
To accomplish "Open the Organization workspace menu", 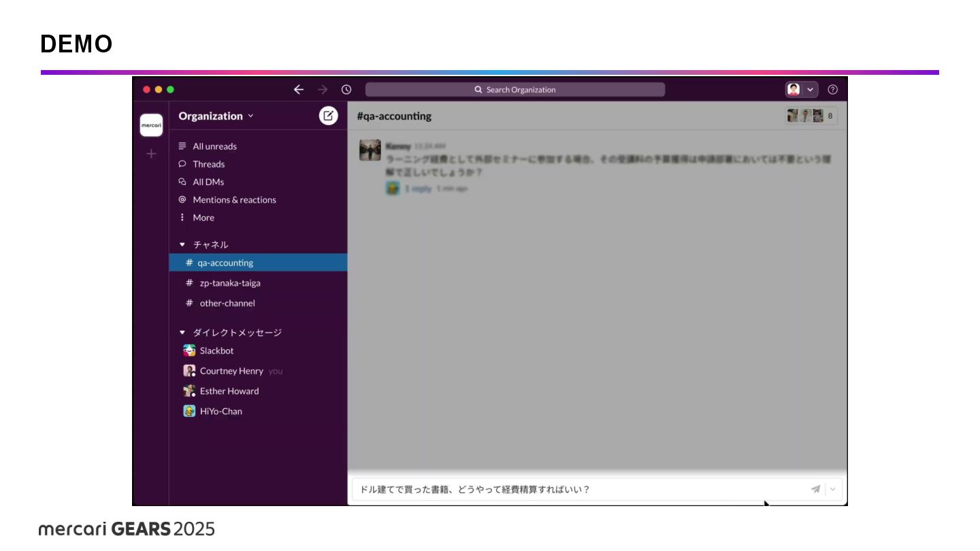I will (216, 116).
